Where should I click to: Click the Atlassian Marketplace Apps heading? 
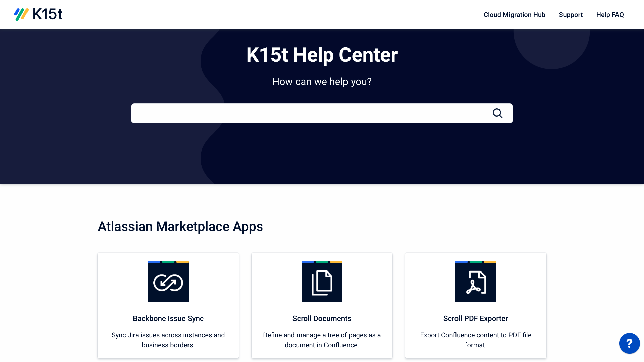tap(180, 227)
